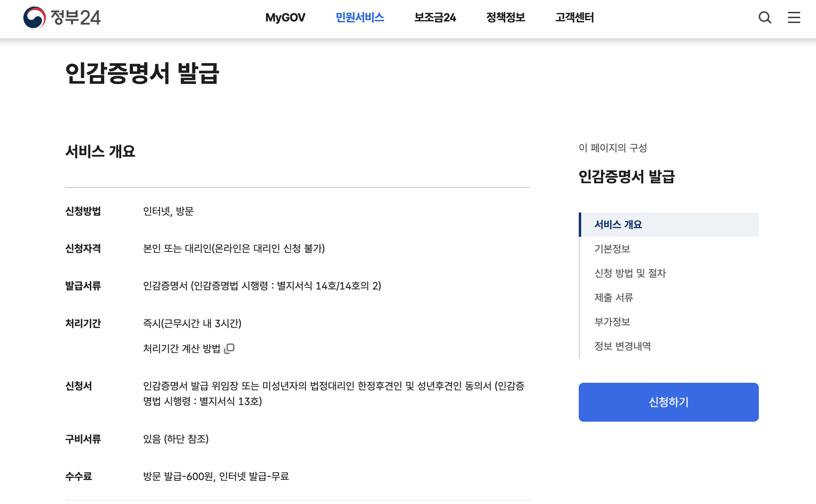
Task: Open the hamburger menu icon
Action: click(794, 18)
